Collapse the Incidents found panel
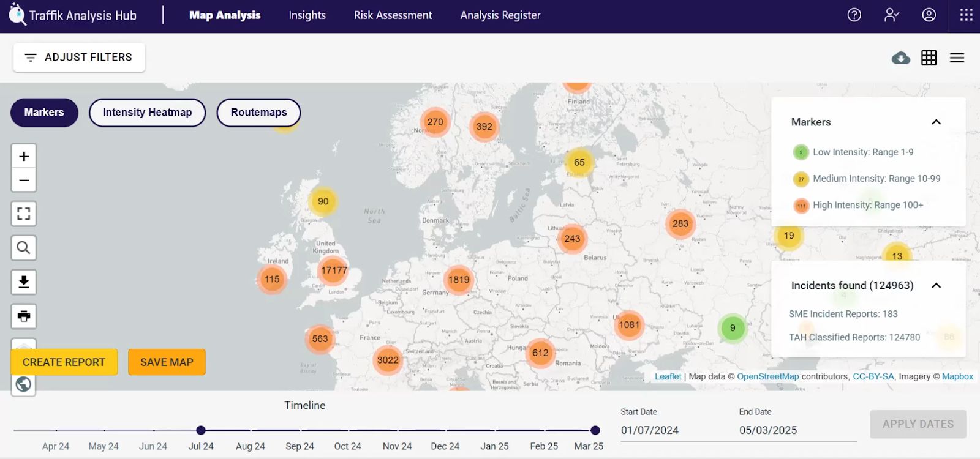 (936, 286)
